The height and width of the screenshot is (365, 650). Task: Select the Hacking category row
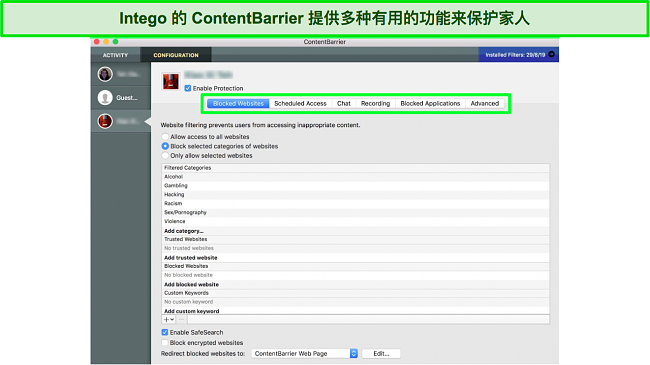click(356, 195)
